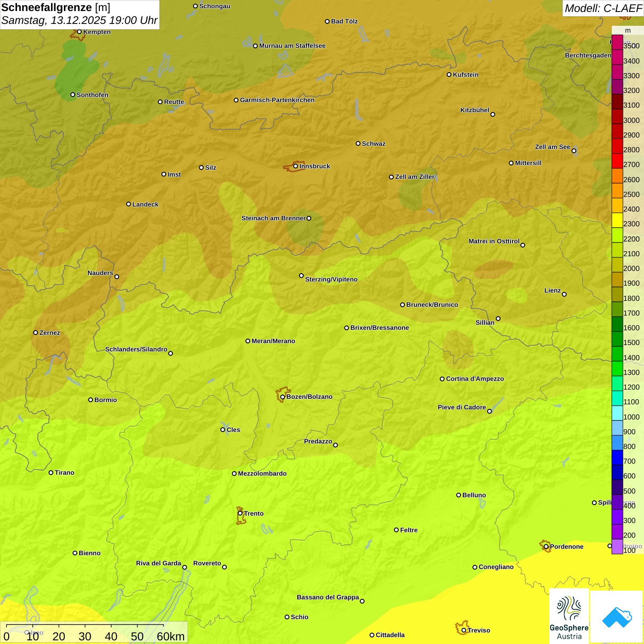This screenshot has width=644, height=644.
Task: Click the 'Schlanders/Silandro' label
Action: (x=136, y=349)
